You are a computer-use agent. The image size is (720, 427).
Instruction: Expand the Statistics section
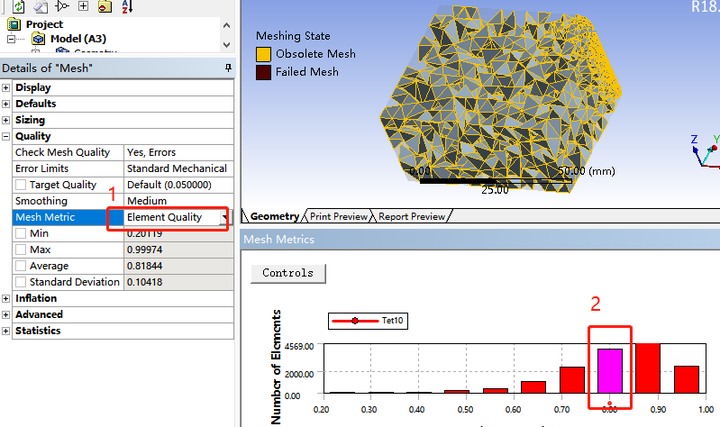pyautogui.click(x=6, y=331)
